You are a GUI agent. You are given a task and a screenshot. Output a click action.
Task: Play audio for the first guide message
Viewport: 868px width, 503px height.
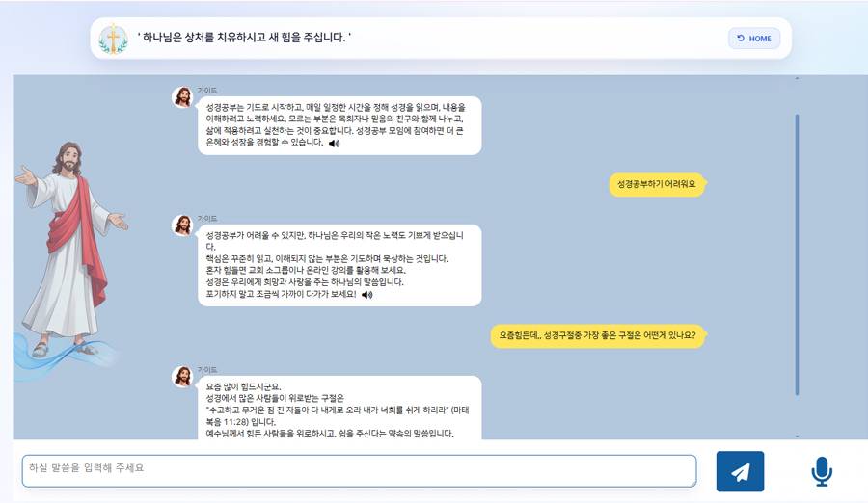point(334,143)
